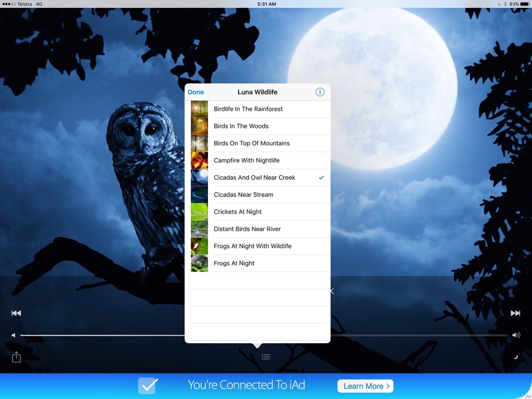The height and width of the screenshot is (399, 532).
Task: Tap the Cicadas Near Stream thumbnail
Action: (x=199, y=195)
